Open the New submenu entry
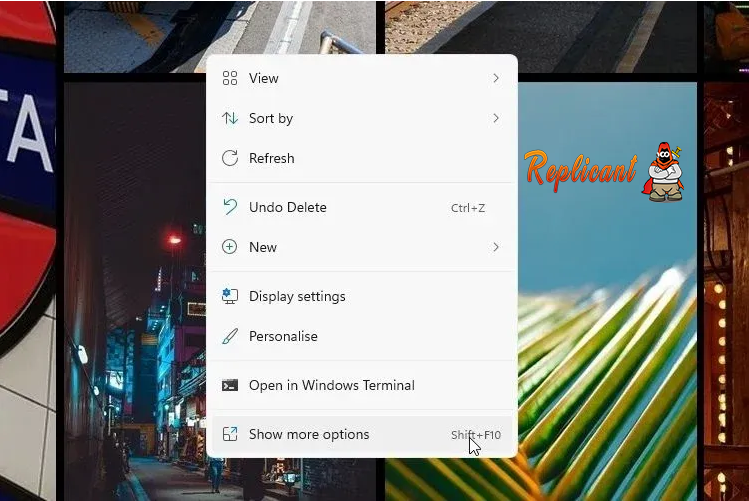Screen dimensions: 749x501 point(362,247)
